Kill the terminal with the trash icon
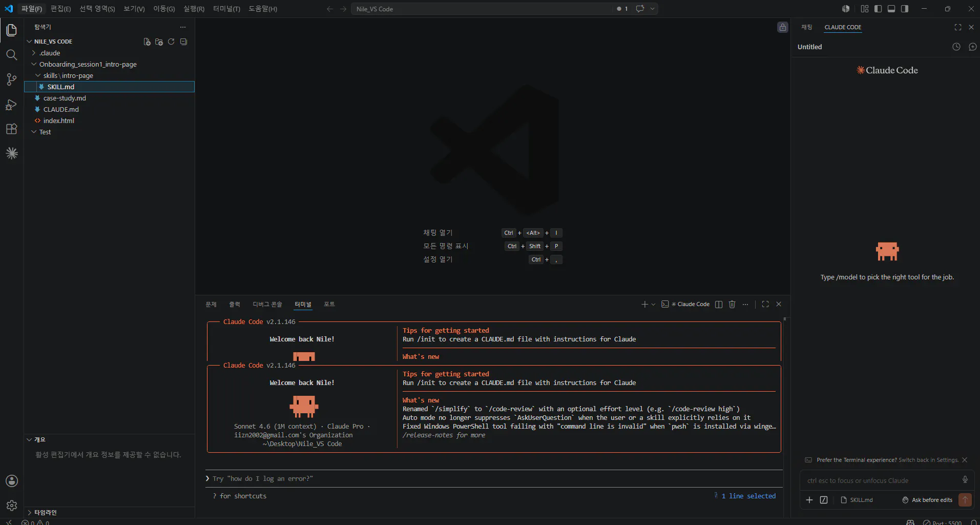Screen dimensions: 980x525 tap(732, 304)
